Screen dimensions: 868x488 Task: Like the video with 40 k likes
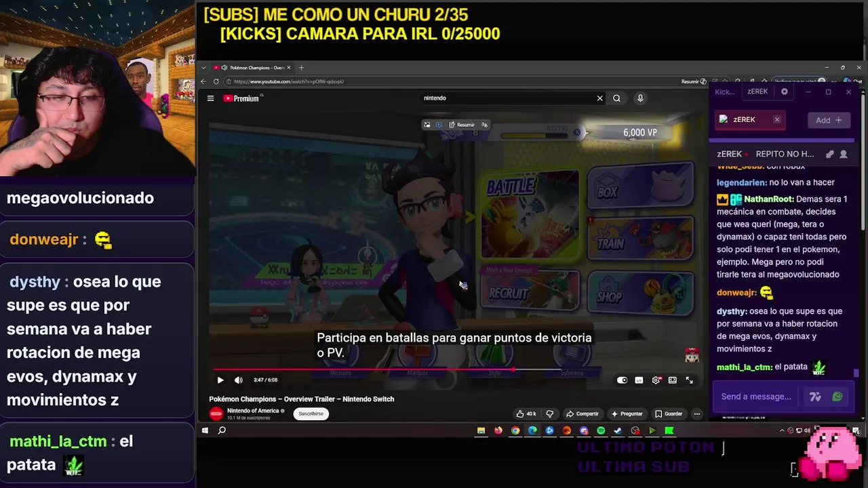click(526, 413)
